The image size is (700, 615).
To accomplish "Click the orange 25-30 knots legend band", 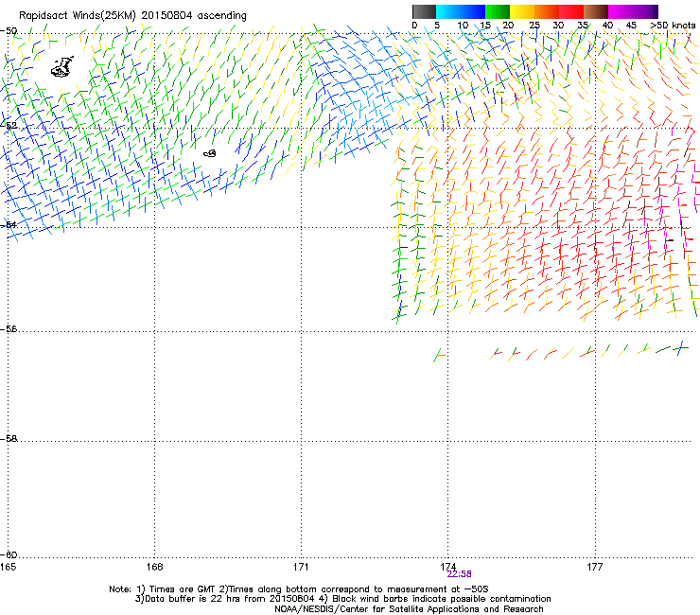I will pos(547,11).
